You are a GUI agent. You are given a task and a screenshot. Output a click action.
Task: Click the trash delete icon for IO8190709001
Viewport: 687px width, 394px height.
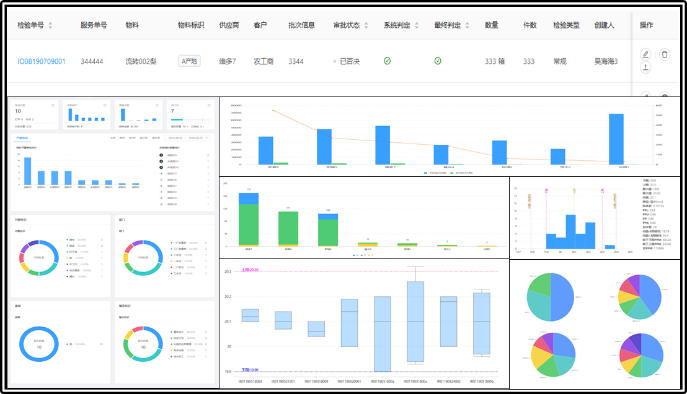665,54
